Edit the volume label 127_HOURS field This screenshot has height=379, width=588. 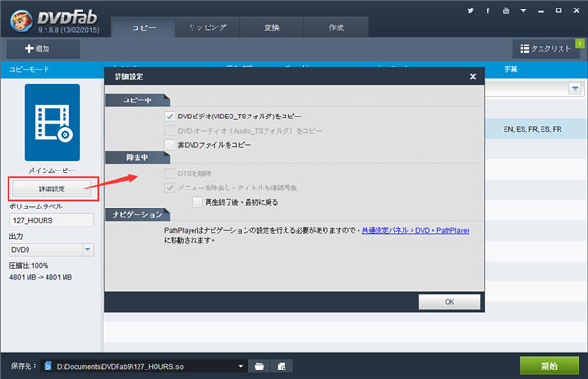(x=51, y=220)
